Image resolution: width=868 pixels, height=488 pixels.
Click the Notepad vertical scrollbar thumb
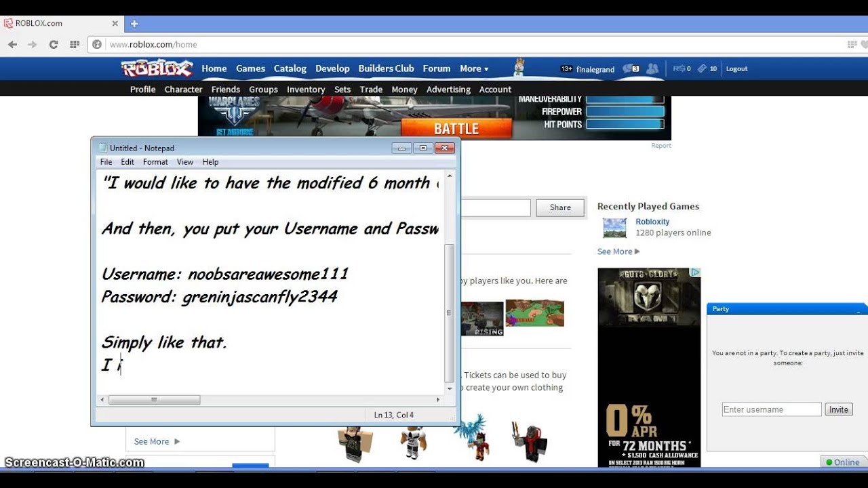click(449, 313)
